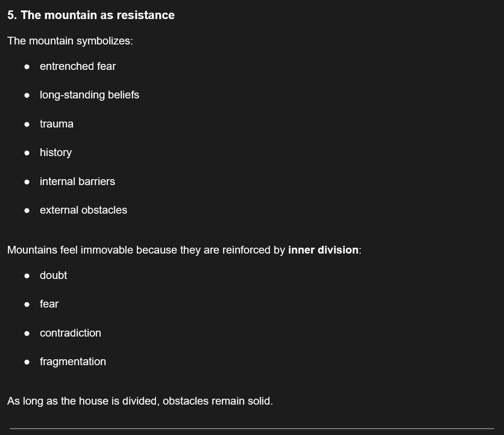
Task: Click the bold phrase "inner division"
Action: (323, 250)
